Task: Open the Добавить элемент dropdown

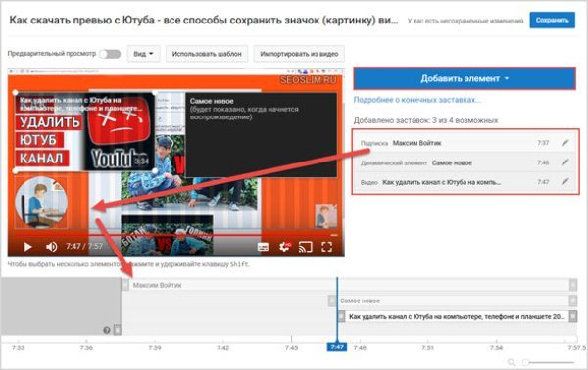Action: tap(465, 78)
